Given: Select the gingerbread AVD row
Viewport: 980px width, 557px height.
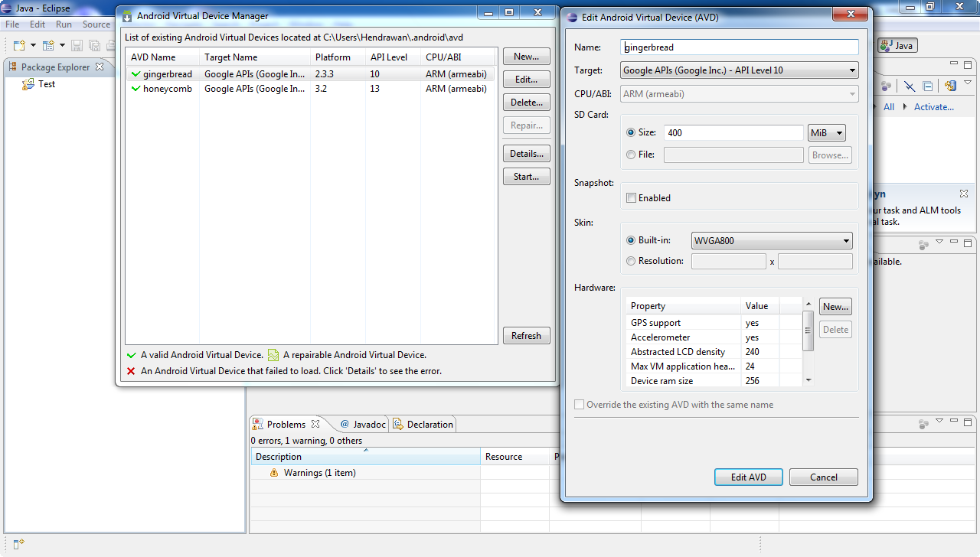Looking at the screenshot, I should coord(310,74).
